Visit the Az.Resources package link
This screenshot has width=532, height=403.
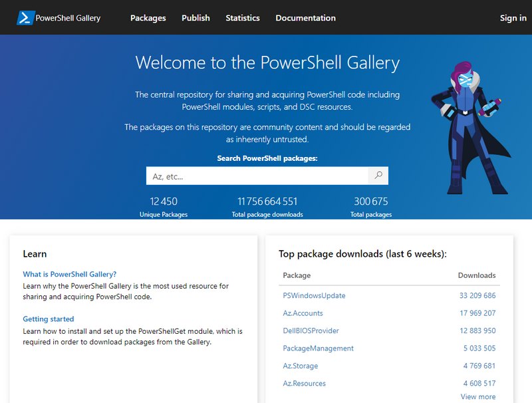coord(304,384)
